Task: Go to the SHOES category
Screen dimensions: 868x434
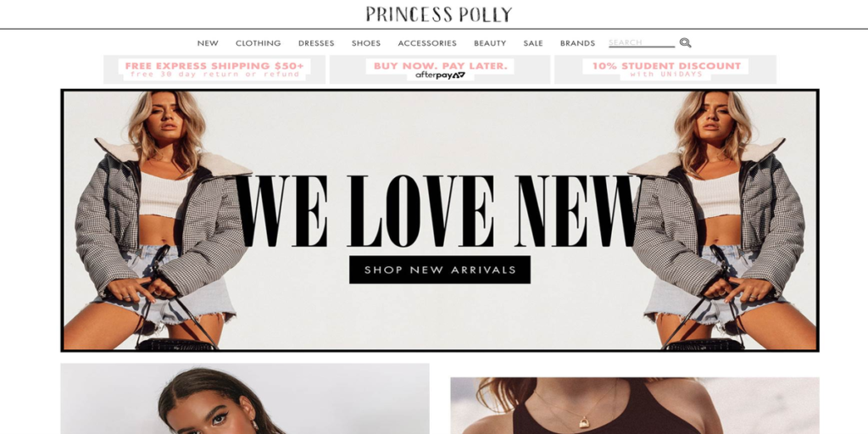Action: tap(366, 43)
